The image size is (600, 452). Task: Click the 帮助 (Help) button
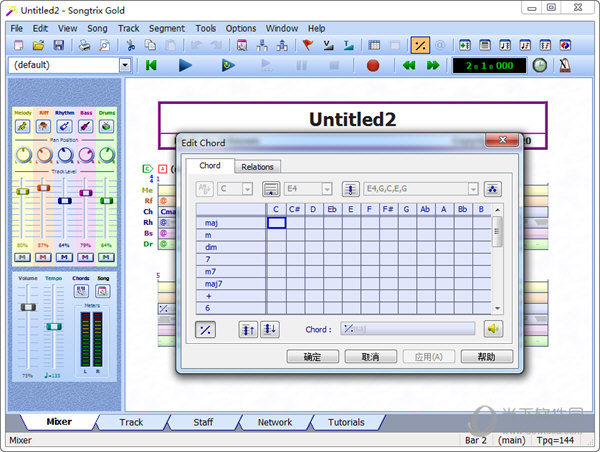(487, 357)
